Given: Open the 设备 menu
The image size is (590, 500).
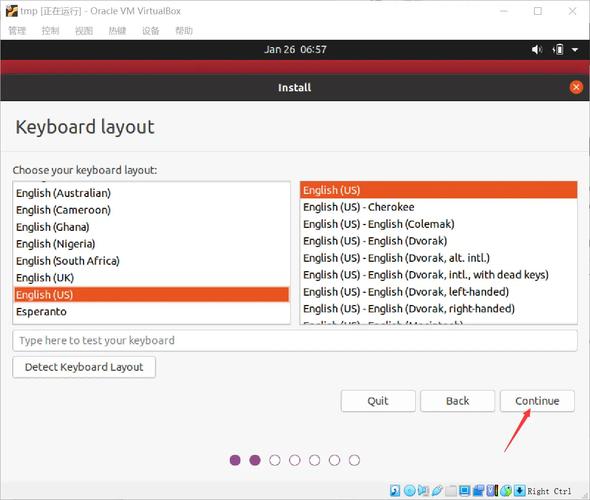Looking at the screenshot, I should (151, 31).
